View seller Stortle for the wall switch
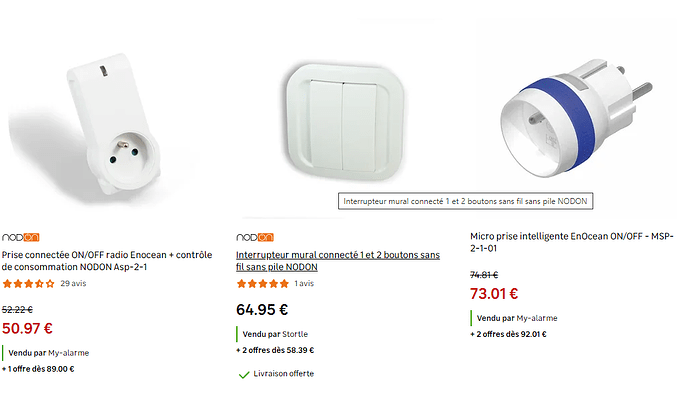The height and width of the screenshot is (397, 690). tap(295, 334)
